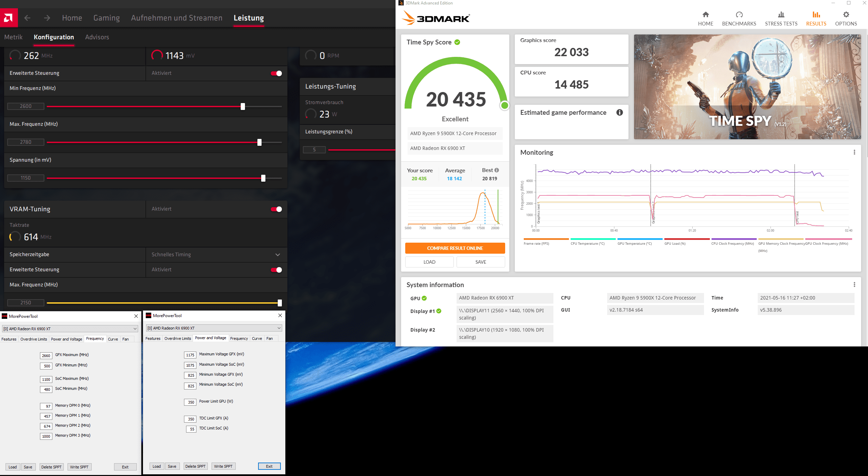Click the Leistungsgrenze 5 input field

click(314, 150)
